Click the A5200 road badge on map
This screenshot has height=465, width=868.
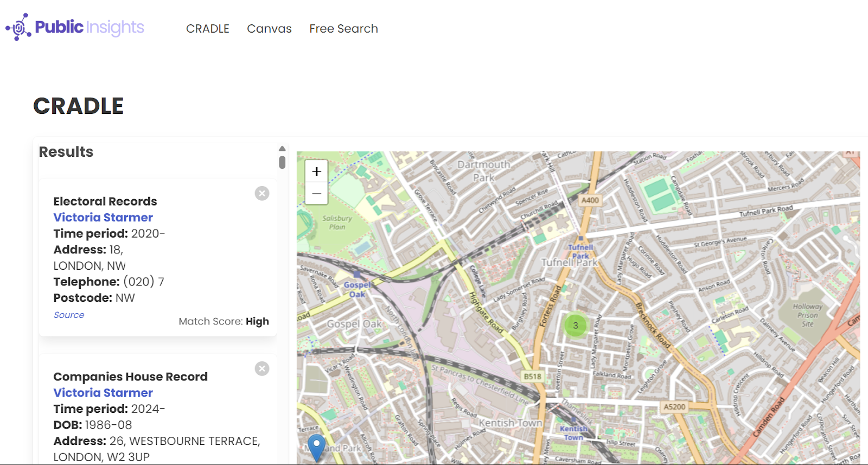675,407
